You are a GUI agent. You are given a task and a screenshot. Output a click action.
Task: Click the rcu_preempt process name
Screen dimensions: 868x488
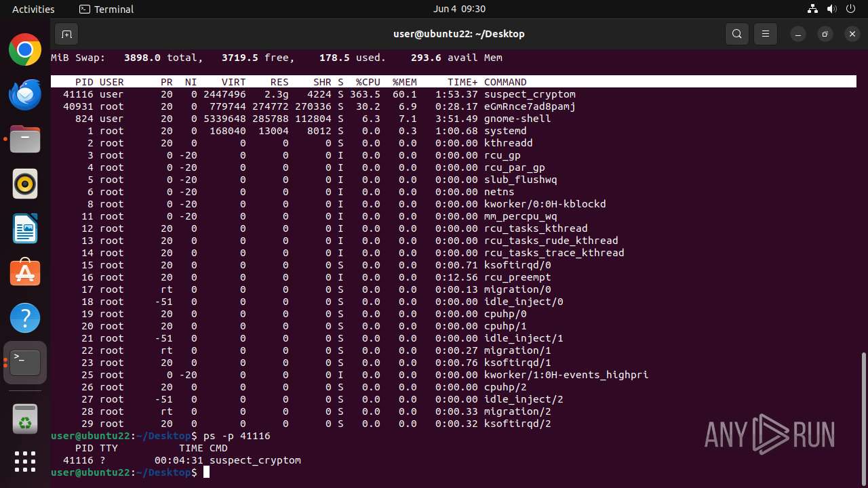[x=517, y=277]
